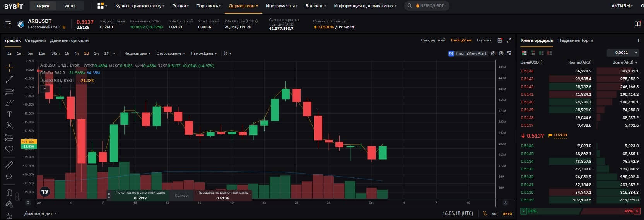644x220 pixels.
Task: Click the NEIRO/USDT search field
Action: [x=427, y=6]
